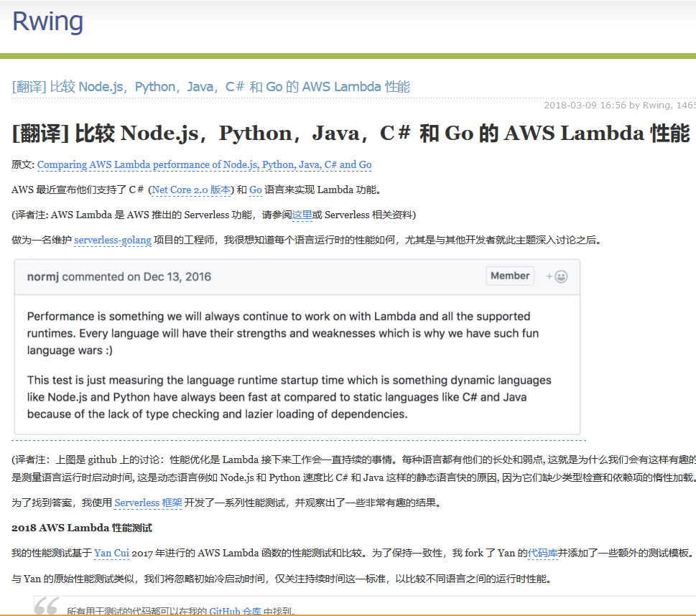Screen dimensions: 696x616
Task: Open the 'serverless-golang' project link
Action: tap(113, 240)
